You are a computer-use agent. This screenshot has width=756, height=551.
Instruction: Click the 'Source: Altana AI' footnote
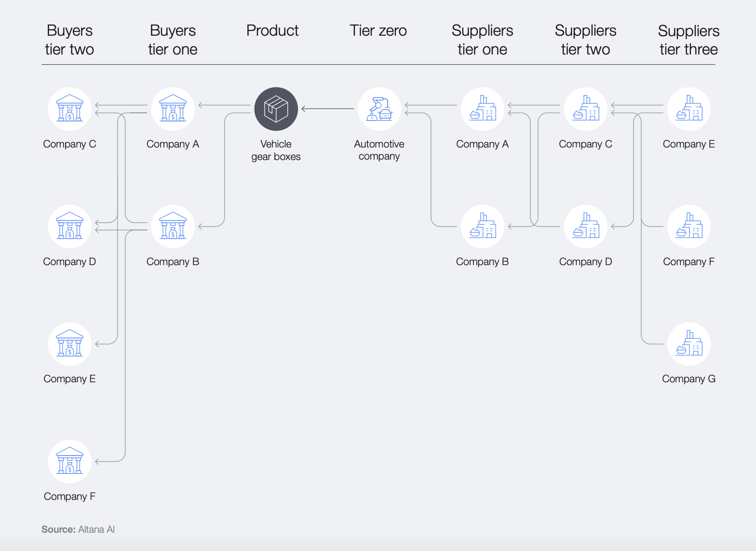[78, 529]
